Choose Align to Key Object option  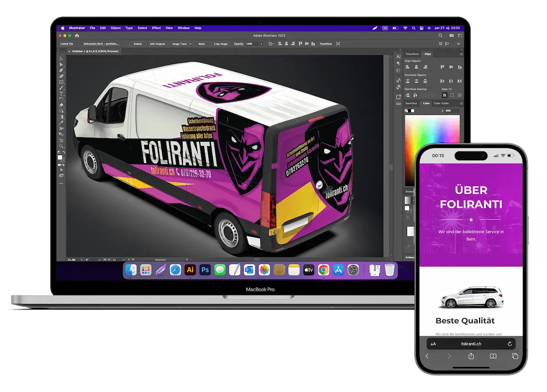pyautogui.click(x=460, y=95)
